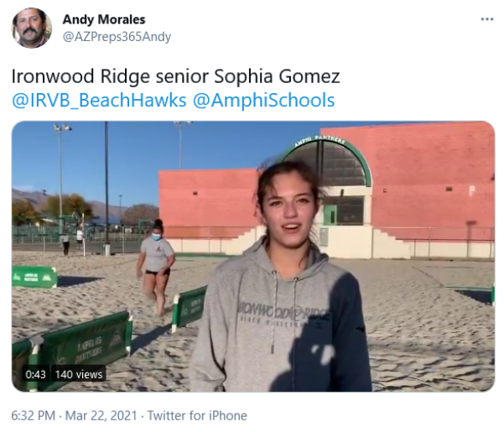Click the masked player running in the video
The width and height of the screenshot is (504, 432).
156,267
